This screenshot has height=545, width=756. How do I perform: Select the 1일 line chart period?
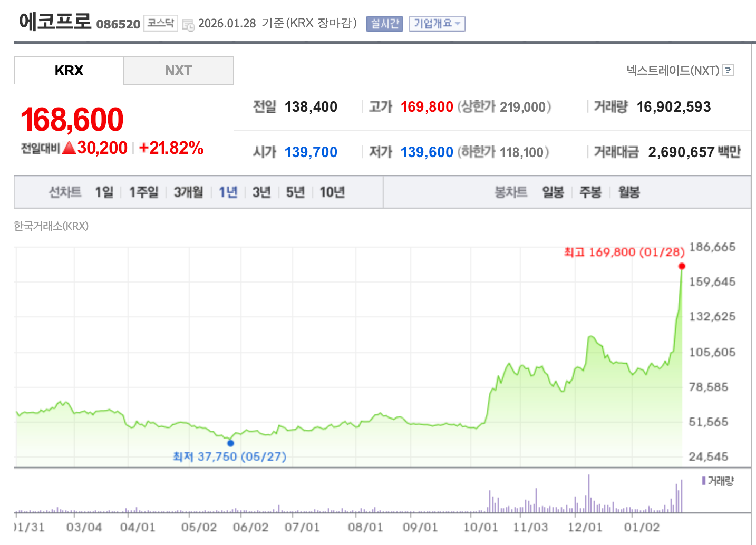[x=104, y=192]
